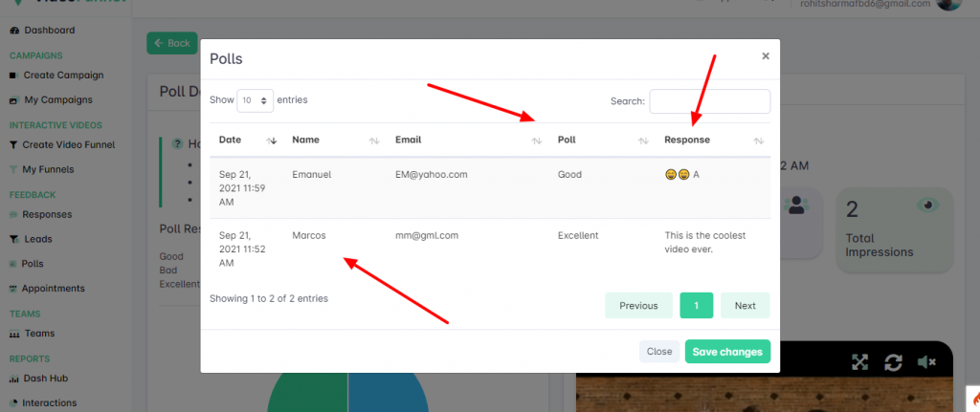Click the Dashboard gauge icon

pyautogui.click(x=14, y=31)
